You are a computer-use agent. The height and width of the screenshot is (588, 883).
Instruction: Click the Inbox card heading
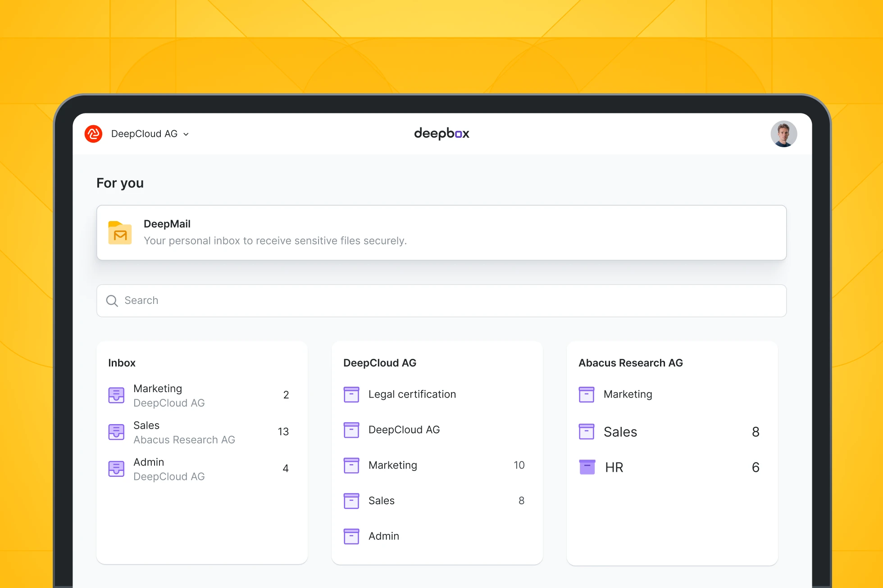122,363
